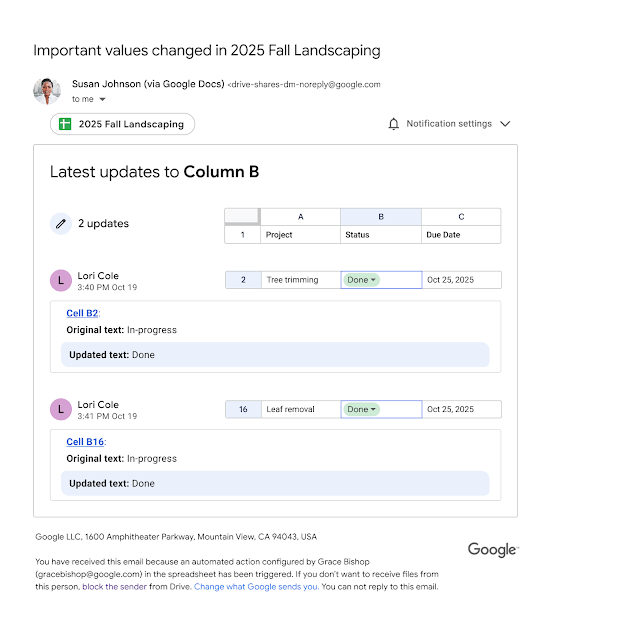Open the Notification settings dropdown chevron

505,124
